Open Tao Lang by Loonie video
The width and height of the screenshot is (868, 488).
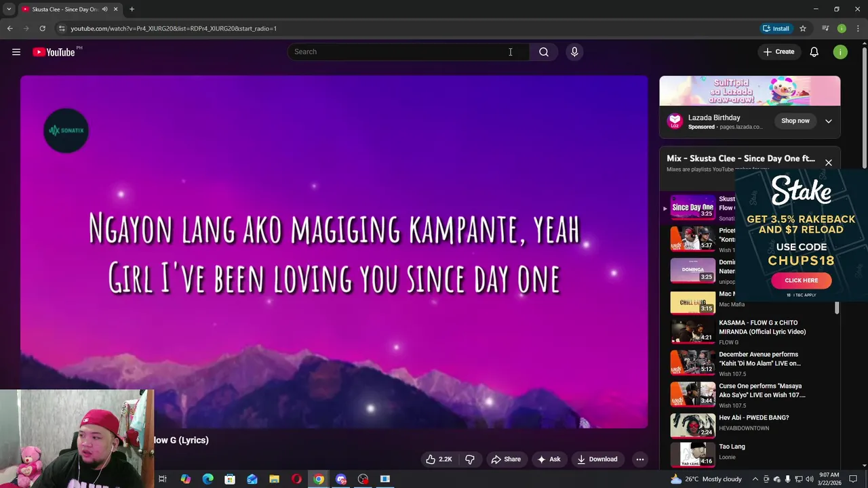tap(732, 447)
